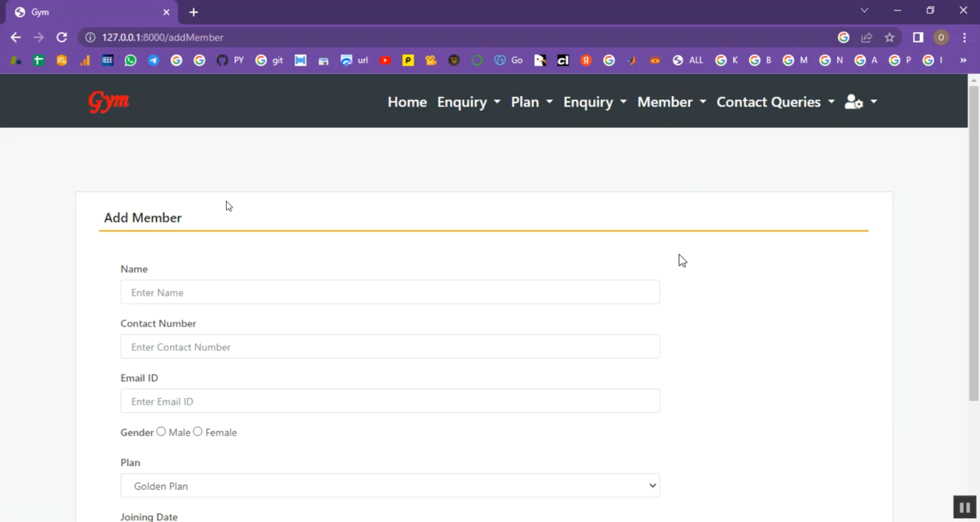
Task: Expand the Contact Queries dropdown
Action: click(x=775, y=102)
